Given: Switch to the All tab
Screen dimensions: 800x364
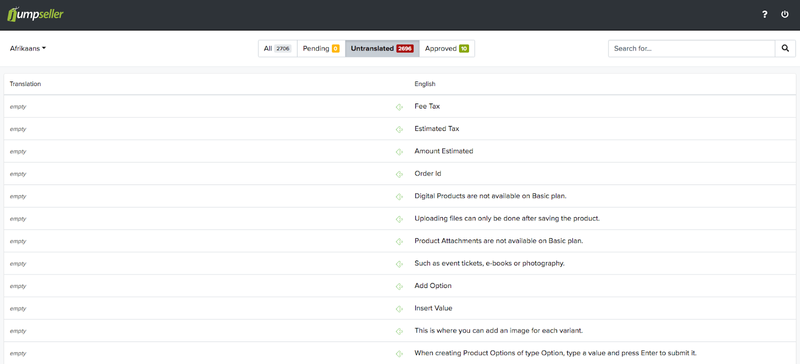Looking at the screenshot, I should pos(278,48).
